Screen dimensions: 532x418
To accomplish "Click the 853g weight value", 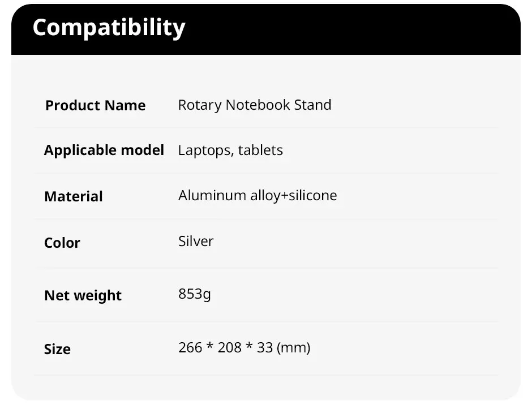I will click(x=195, y=294).
